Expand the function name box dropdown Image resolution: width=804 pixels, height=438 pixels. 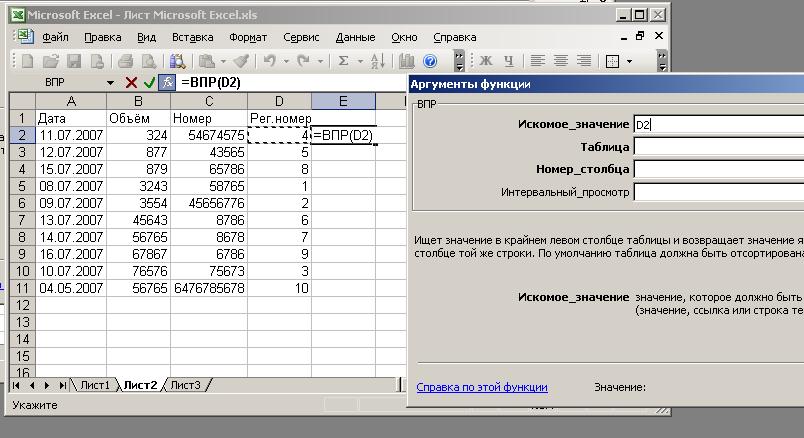point(110,82)
